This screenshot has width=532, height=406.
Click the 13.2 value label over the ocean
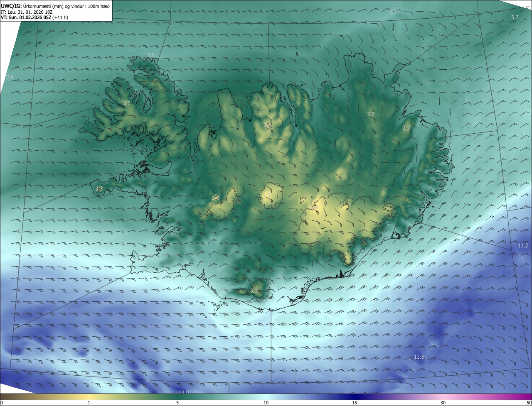tap(523, 246)
